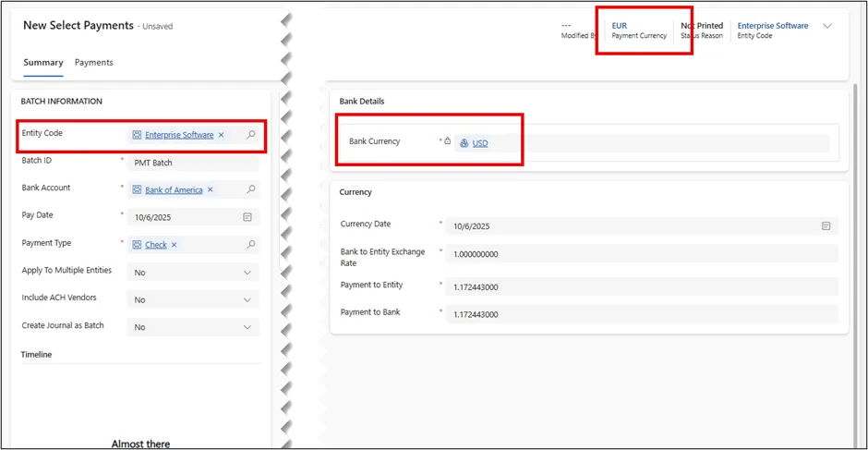Edit the Payment to Entity rate field
The image size is (868, 450).
pyautogui.click(x=642, y=286)
